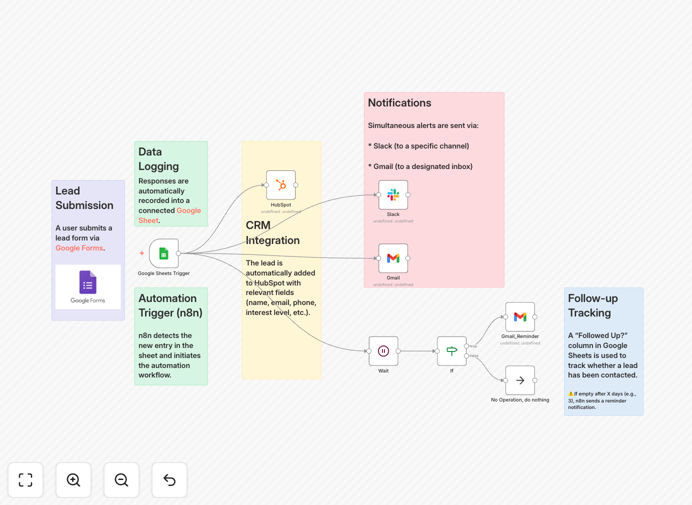
Task: Click the 'n8n detects the new entry' description
Action: tap(169, 355)
